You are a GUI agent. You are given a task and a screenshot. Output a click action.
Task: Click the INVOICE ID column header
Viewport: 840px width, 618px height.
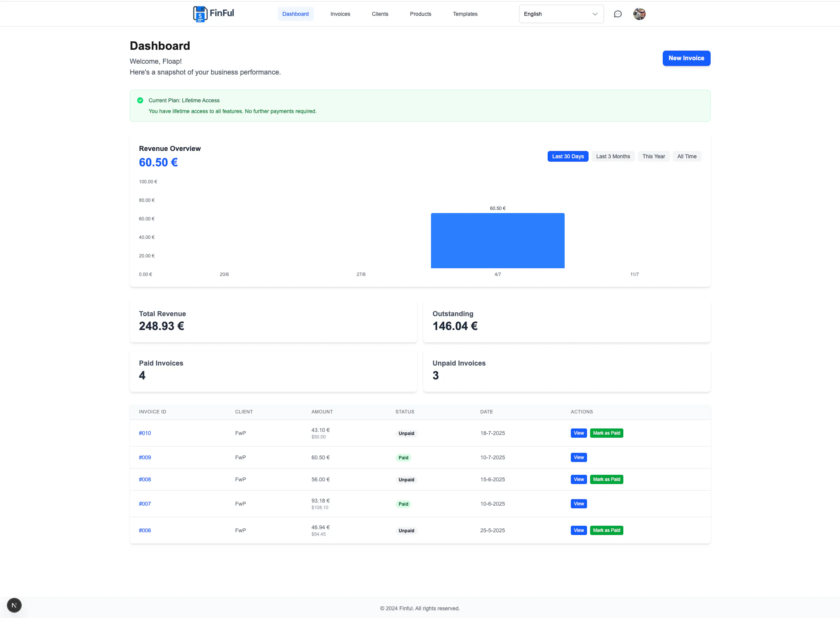tap(153, 412)
